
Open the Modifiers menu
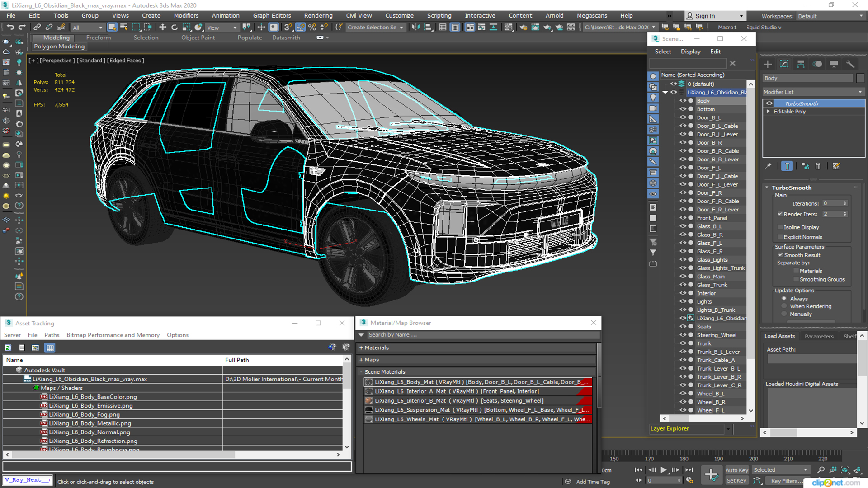pos(186,15)
